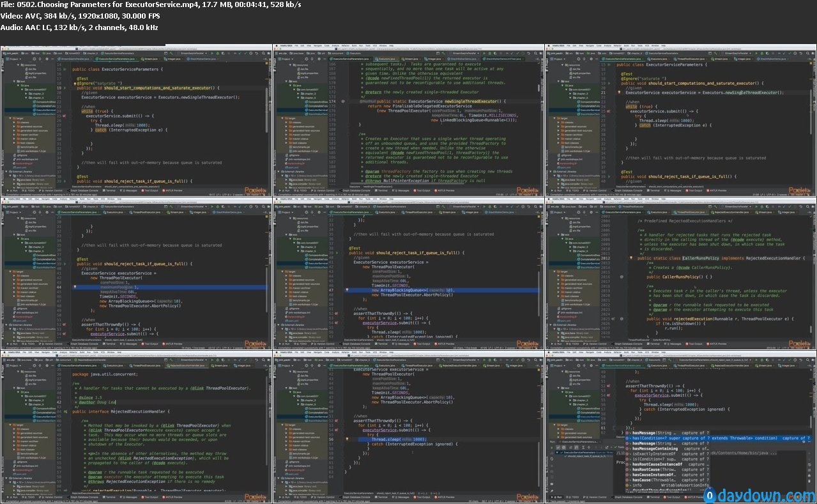Open the thumbnail showing Executors.java javadoc source
Viewport: 817px width, 504px height.
coord(408,119)
